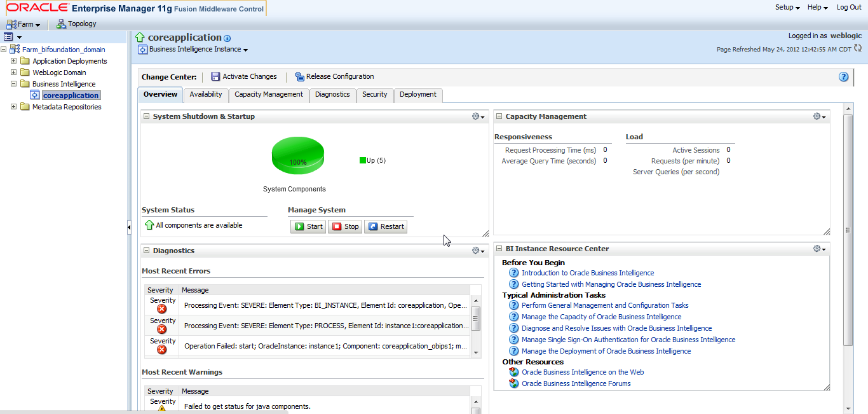Screen dimensions: 868x414
Task: Click the Restart button
Action: 386,226
